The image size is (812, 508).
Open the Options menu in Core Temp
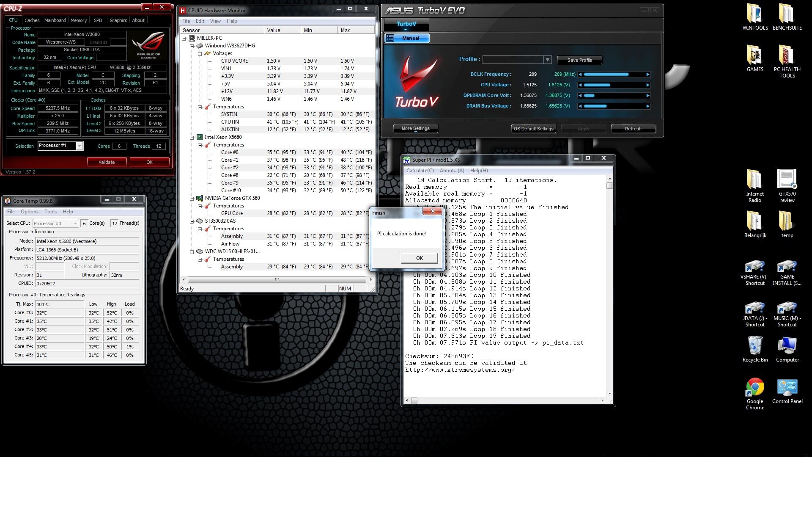pyautogui.click(x=30, y=212)
